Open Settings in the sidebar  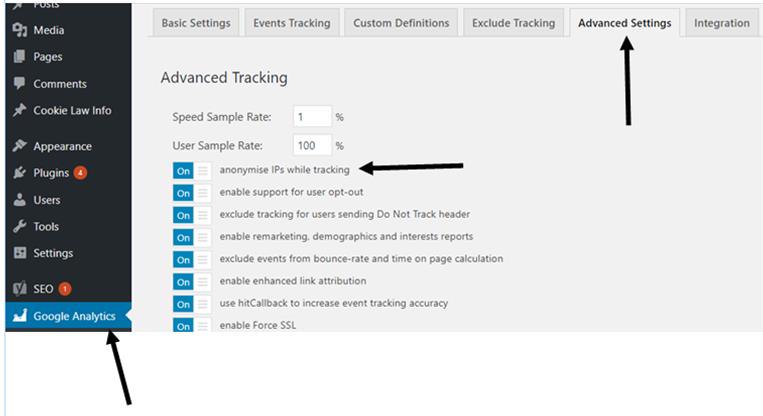pyautogui.click(x=68, y=253)
